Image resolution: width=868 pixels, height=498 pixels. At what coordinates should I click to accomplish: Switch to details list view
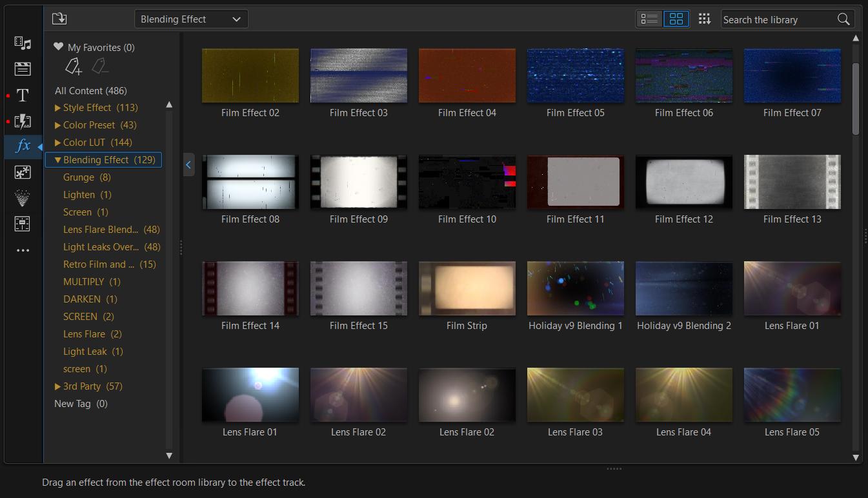pyautogui.click(x=649, y=19)
